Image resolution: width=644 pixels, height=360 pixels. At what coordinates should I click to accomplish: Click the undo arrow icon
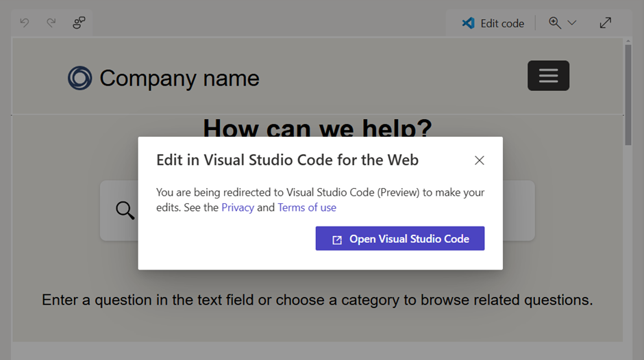point(25,23)
